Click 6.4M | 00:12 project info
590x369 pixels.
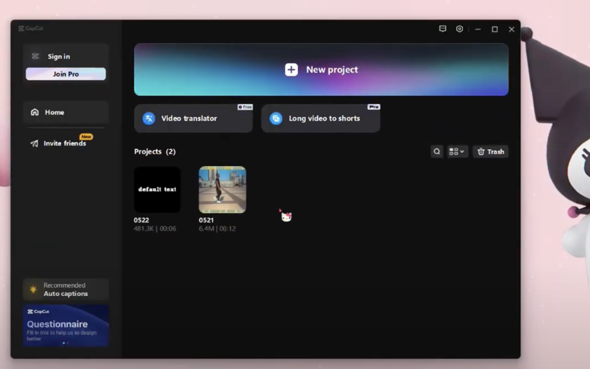click(217, 228)
